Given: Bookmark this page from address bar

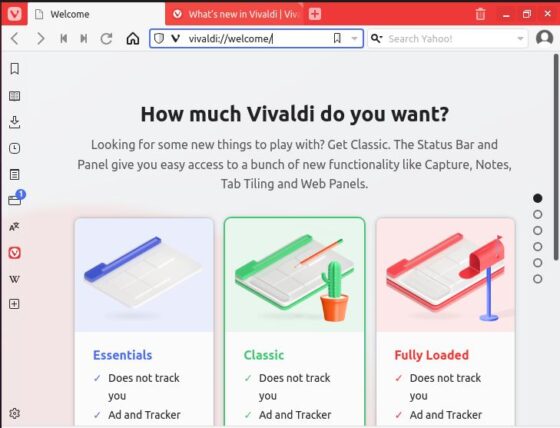Looking at the screenshot, I should pyautogui.click(x=337, y=38).
